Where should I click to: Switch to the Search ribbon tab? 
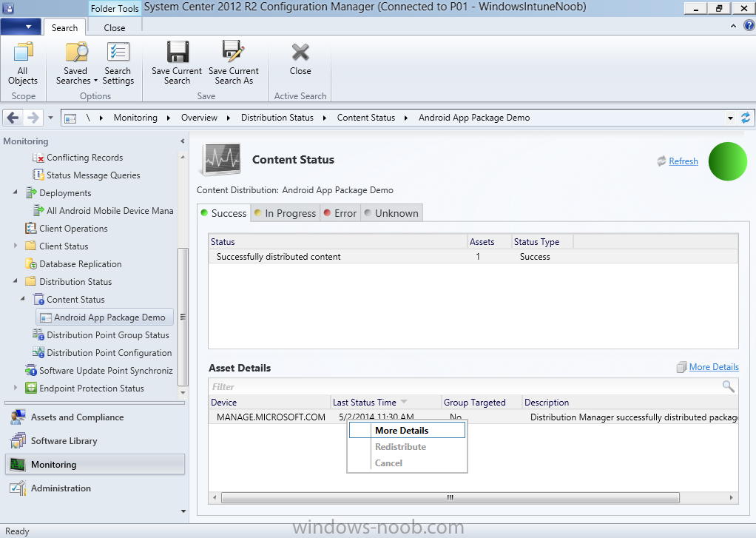[x=64, y=27]
